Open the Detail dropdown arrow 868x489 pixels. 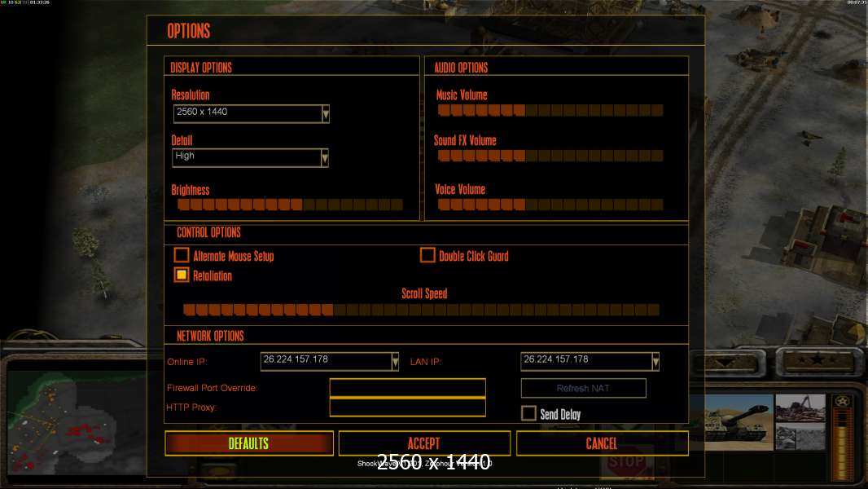click(x=325, y=158)
